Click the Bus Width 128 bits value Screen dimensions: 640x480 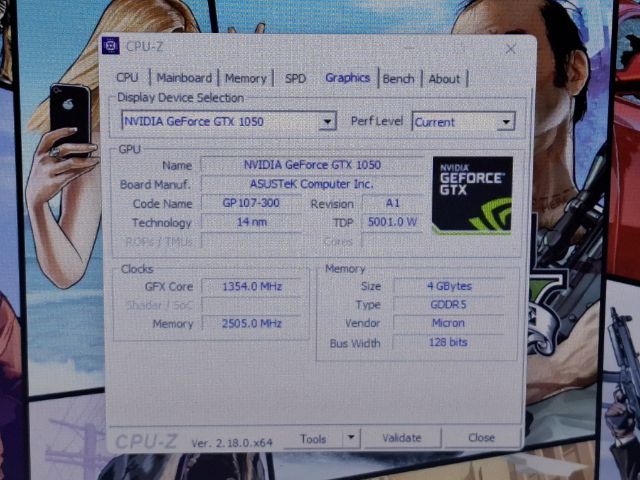click(x=448, y=342)
